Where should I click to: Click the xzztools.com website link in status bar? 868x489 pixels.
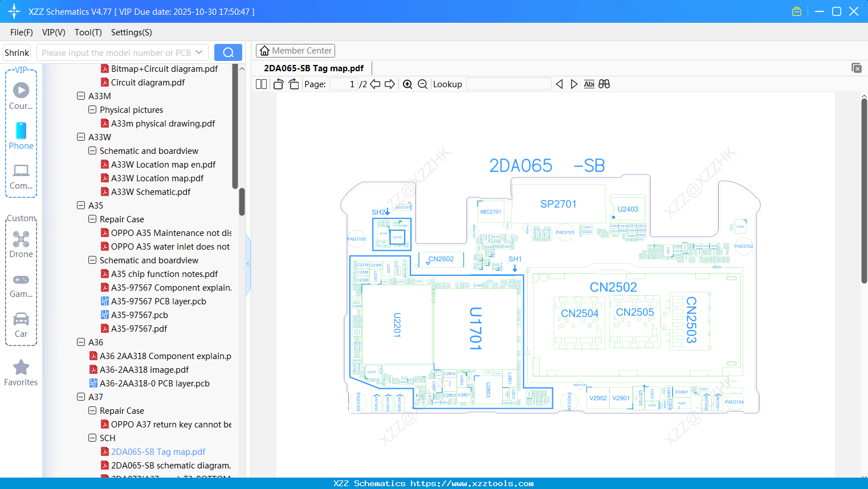point(472,484)
